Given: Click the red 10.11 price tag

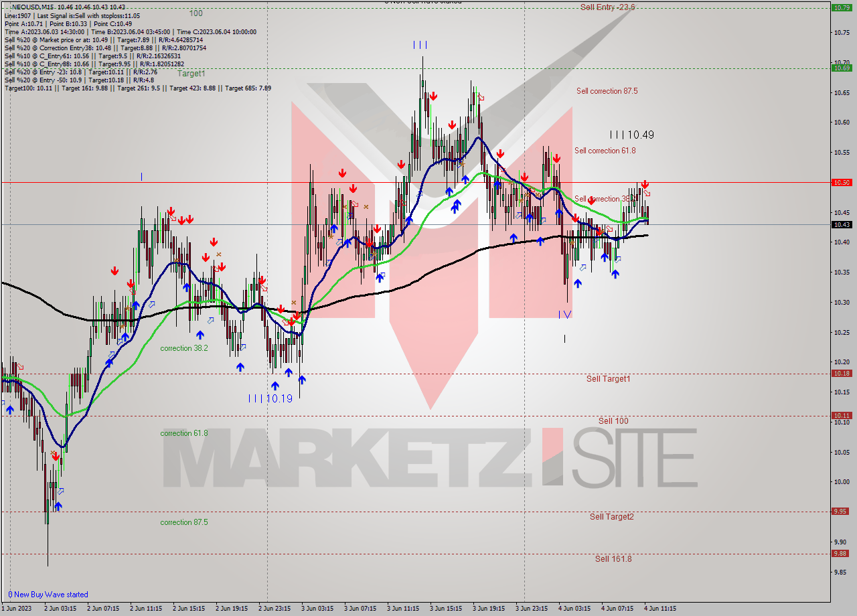Looking at the screenshot, I should 842,416.
